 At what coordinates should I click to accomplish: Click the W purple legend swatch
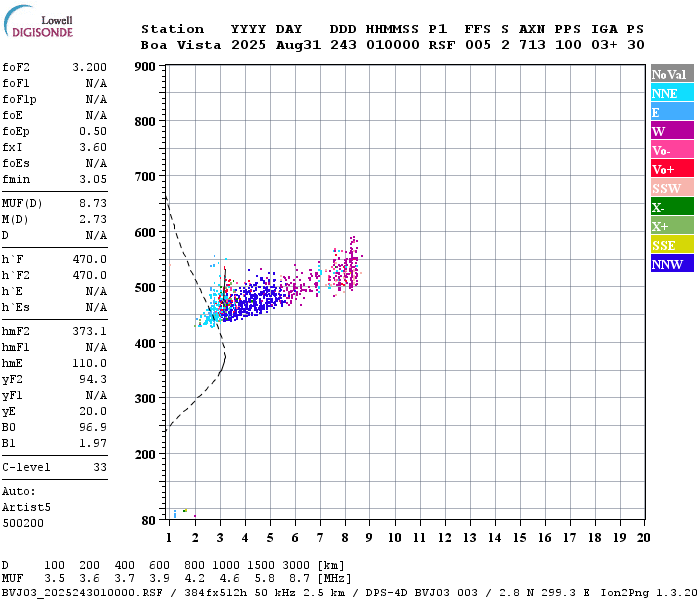(672, 131)
